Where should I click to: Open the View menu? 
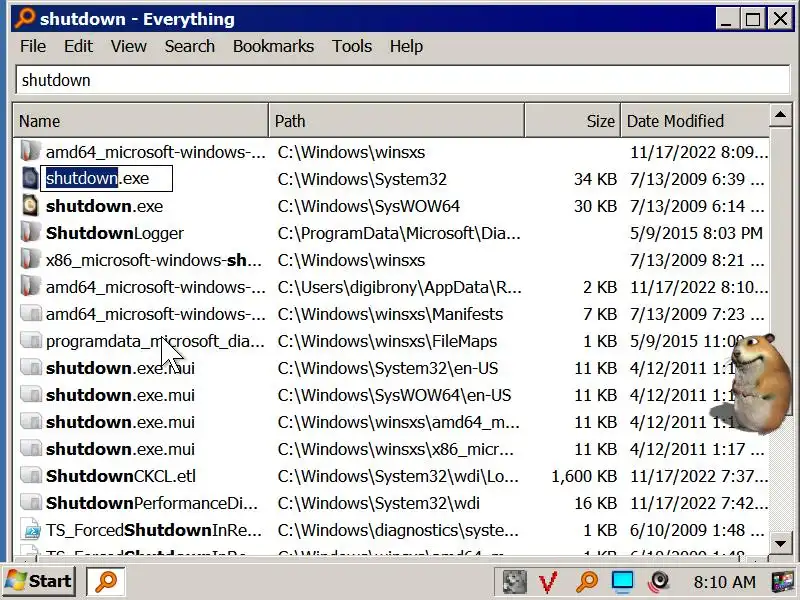129,46
